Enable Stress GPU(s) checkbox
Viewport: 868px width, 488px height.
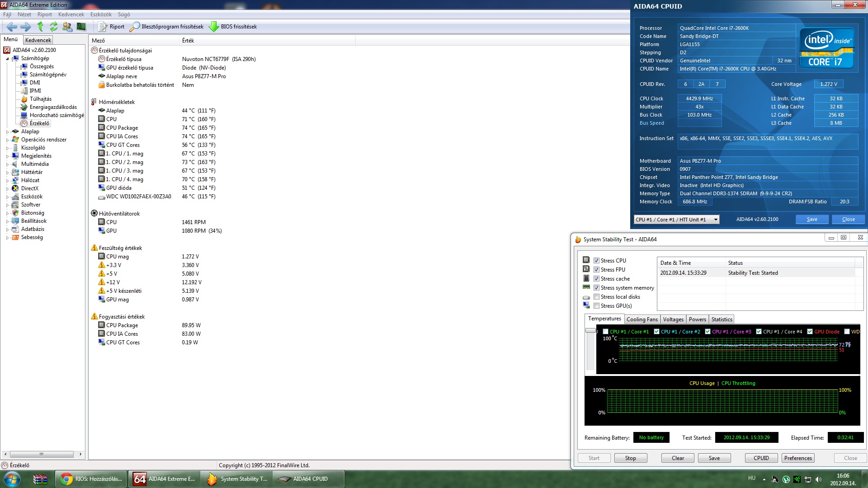(596, 306)
